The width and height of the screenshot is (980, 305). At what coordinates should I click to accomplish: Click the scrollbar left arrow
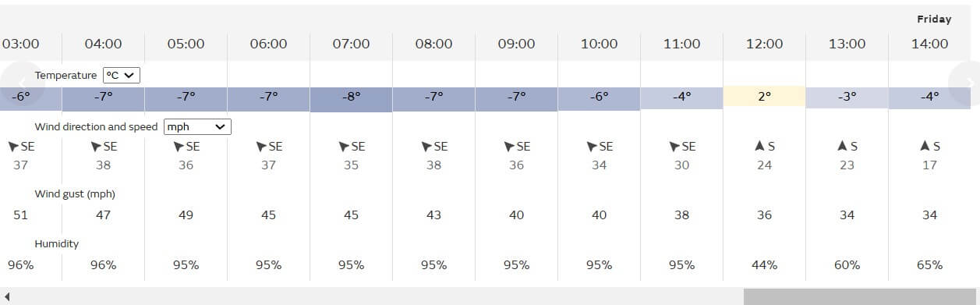coord(8,296)
